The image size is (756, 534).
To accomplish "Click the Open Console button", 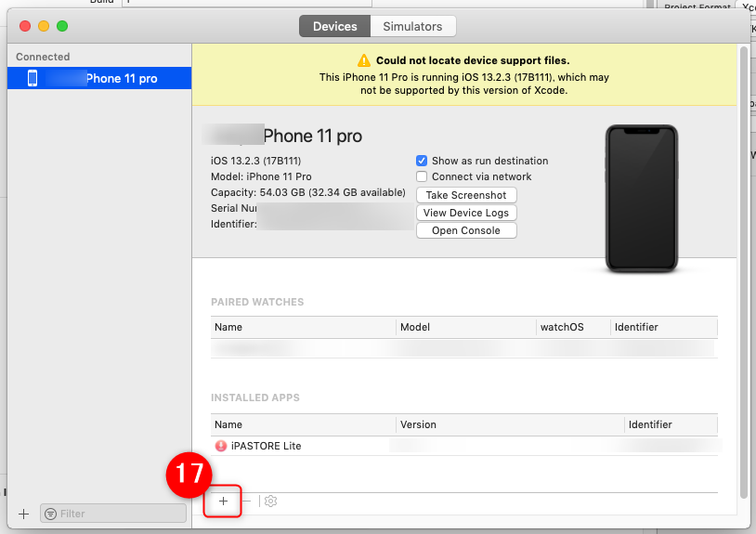I will 466,230.
